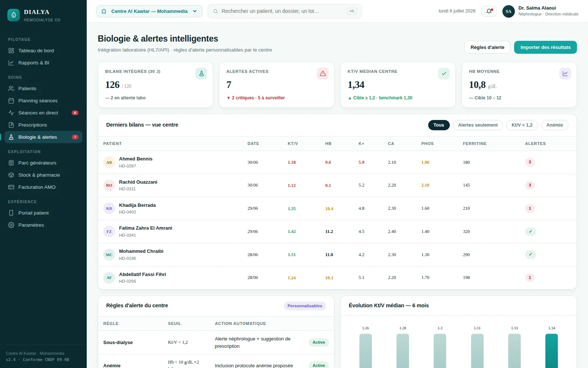Open Planning séances calendar icon
This screenshot has width=588, height=368.
coord(11,100)
